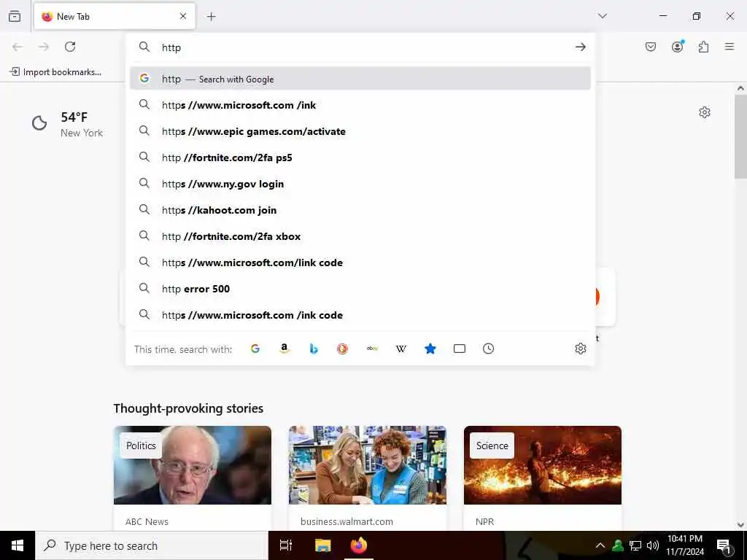Pick suggestion fortnite.com/2fa ps5
The image size is (747, 560).
tap(360, 157)
